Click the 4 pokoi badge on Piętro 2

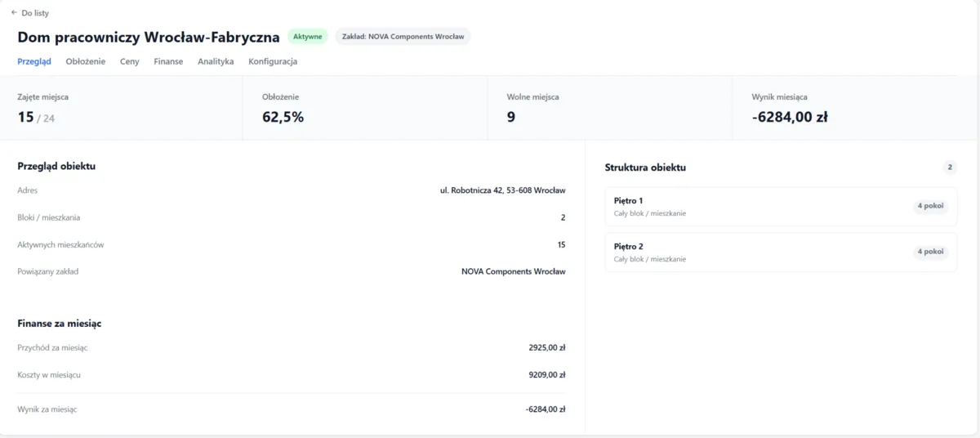click(x=930, y=252)
